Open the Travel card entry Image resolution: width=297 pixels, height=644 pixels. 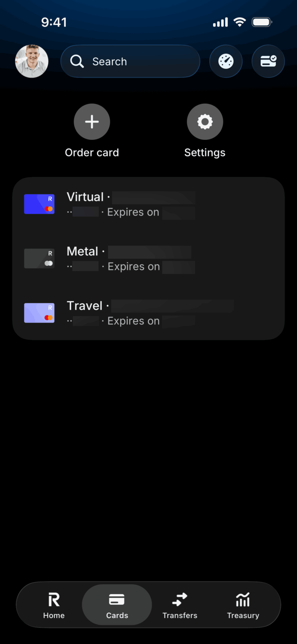click(x=149, y=313)
